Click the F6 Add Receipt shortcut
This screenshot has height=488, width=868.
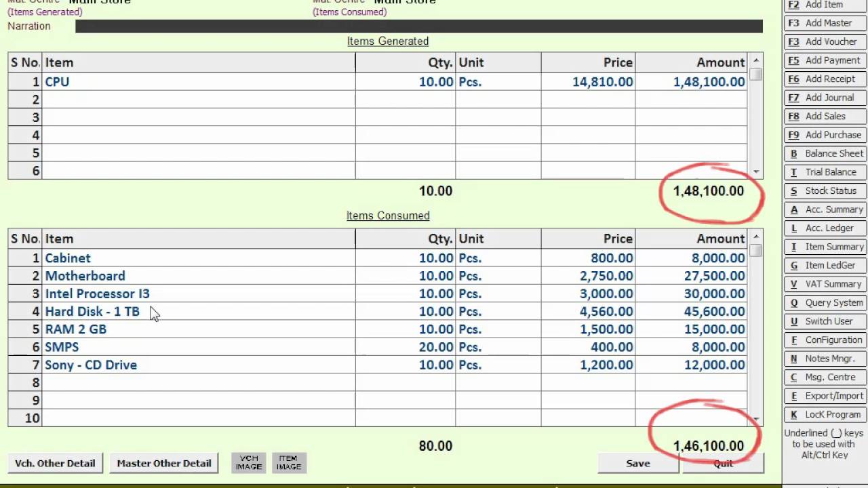[825, 79]
